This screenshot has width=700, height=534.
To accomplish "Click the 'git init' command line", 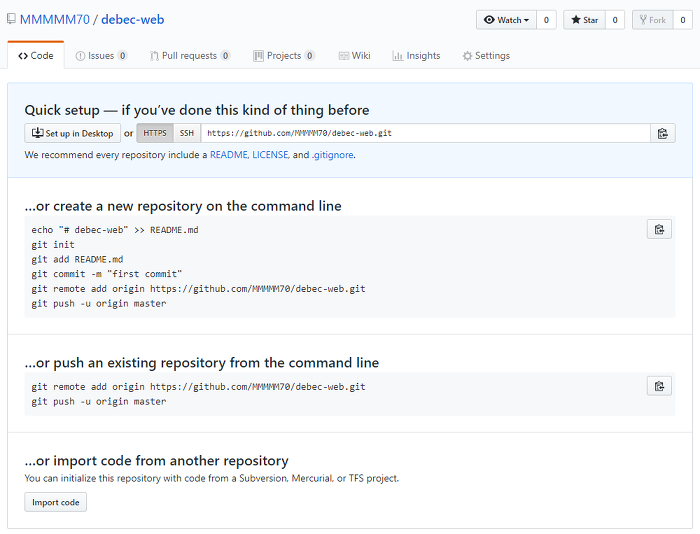I will tap(53, 245).
